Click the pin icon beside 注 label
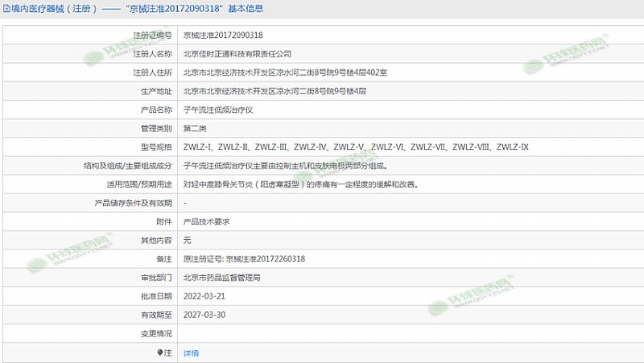The height and width of the screenshot is (363, 644). 159,353
